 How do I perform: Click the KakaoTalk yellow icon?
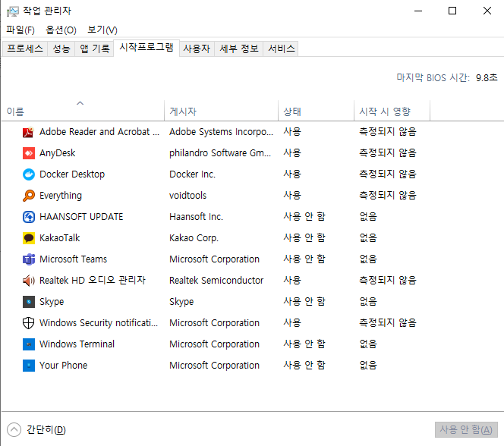pyautogui.click(x=28, y=238)
